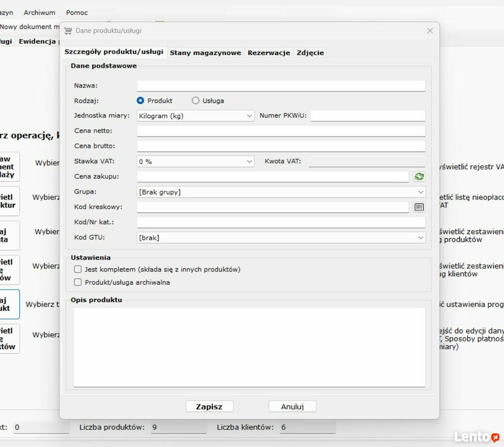Click the green refresh icon beside Cena zakupu
The height and width of the screenshot is (447, 504).
419,177
